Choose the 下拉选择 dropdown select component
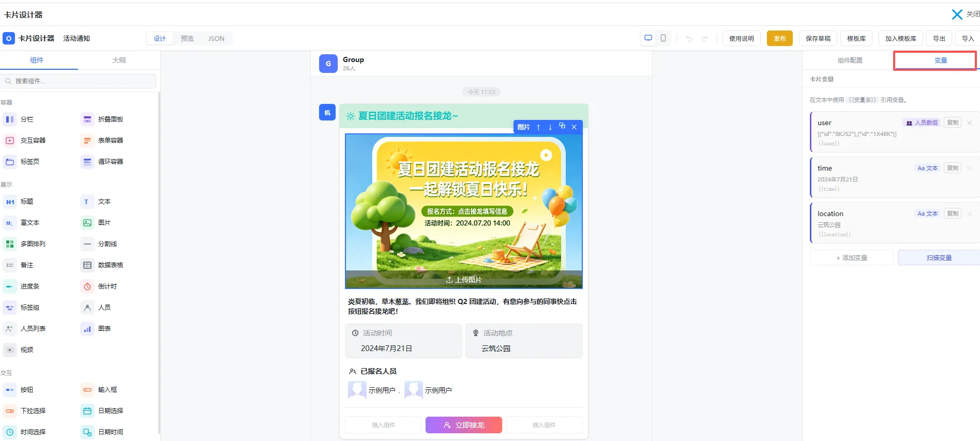 (x=25, y=411)
